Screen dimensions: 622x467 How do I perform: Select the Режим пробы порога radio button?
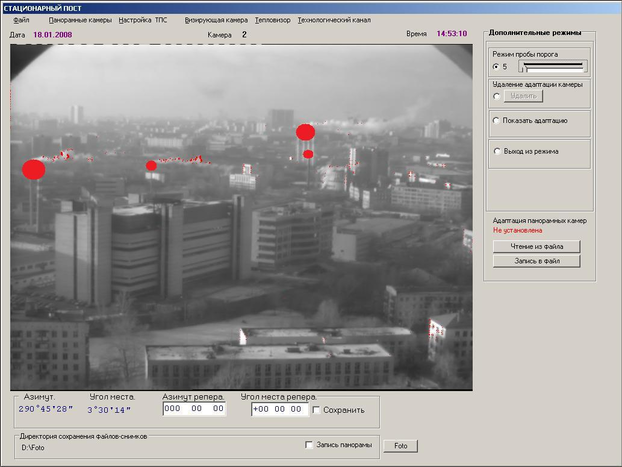(x=497, y=67)
